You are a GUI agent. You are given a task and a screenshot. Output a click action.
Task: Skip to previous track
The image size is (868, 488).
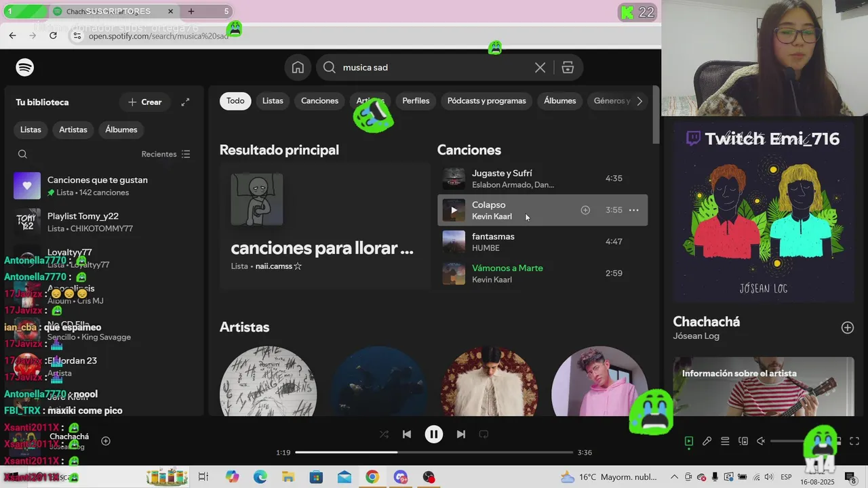[x=407, y=434]
